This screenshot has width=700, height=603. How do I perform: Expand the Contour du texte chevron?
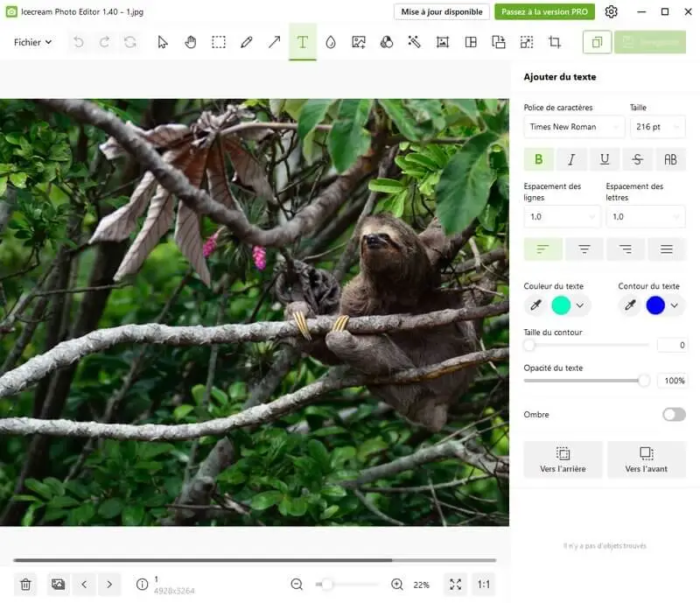tap(674, 305)
